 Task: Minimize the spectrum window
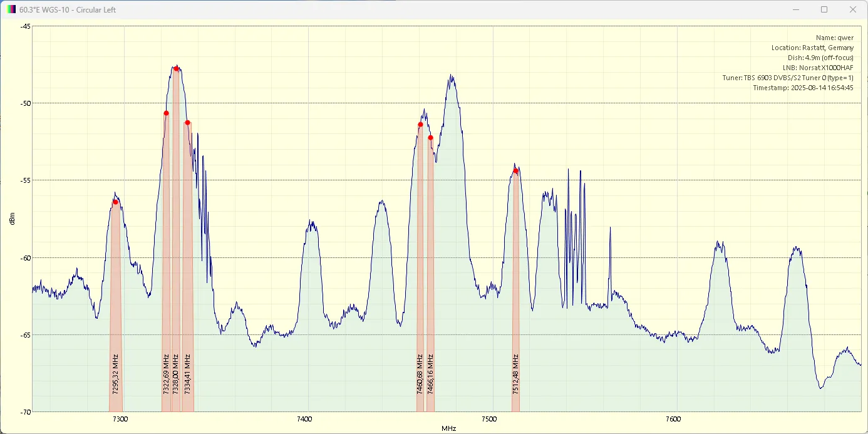[796, 9]
